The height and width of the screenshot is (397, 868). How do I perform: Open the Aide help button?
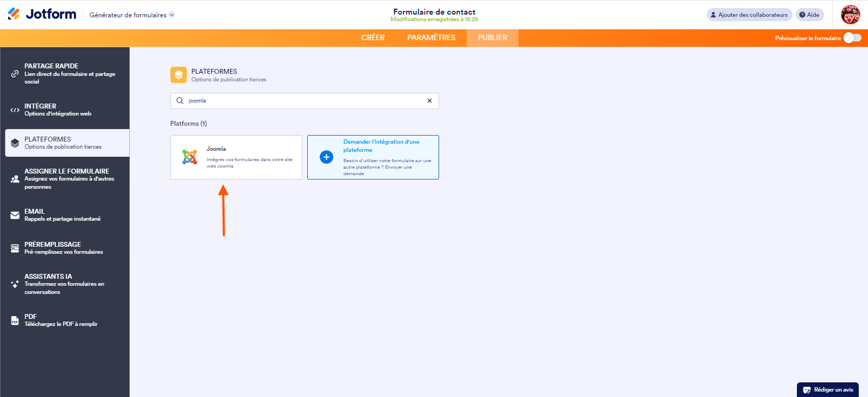[x=809, y=15]
